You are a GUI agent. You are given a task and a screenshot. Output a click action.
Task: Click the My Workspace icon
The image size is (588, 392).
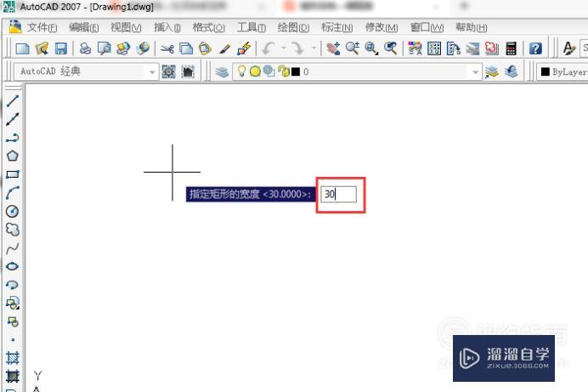[188, 71]
